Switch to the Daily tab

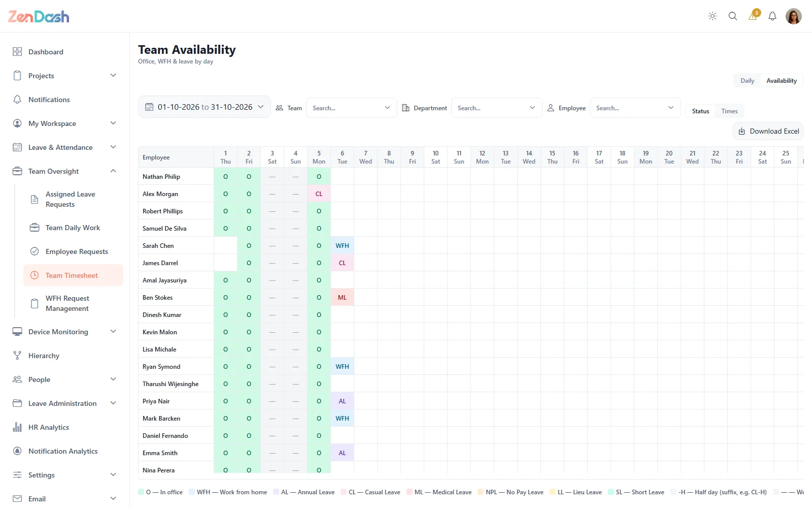pos(747,81)
